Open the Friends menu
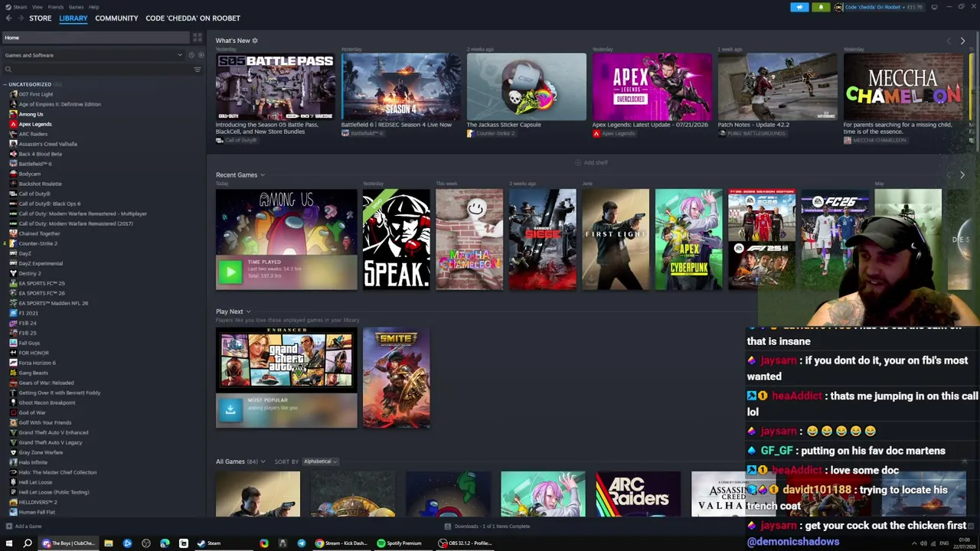This screenshot has height=551, width=980. [56, 7]
